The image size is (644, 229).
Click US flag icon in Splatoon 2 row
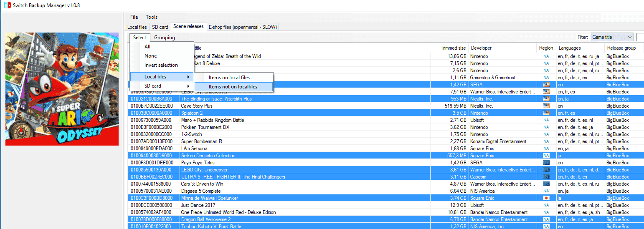click(x=546, y=113)
